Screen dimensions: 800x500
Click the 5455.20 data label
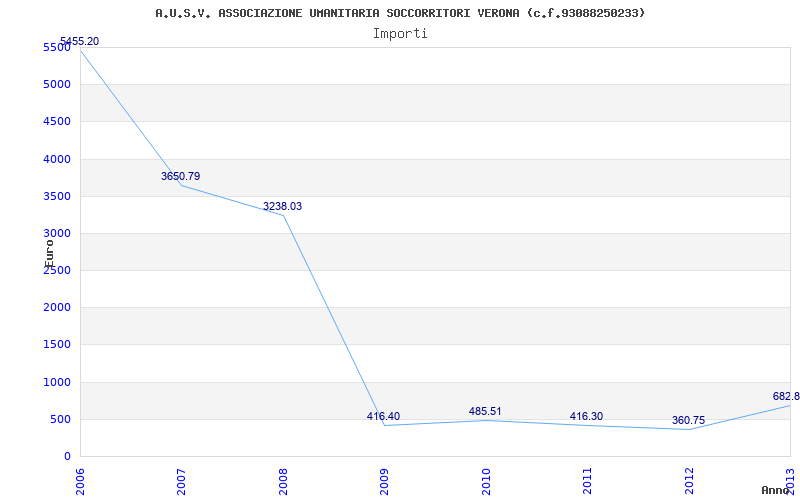pos(80,41)
